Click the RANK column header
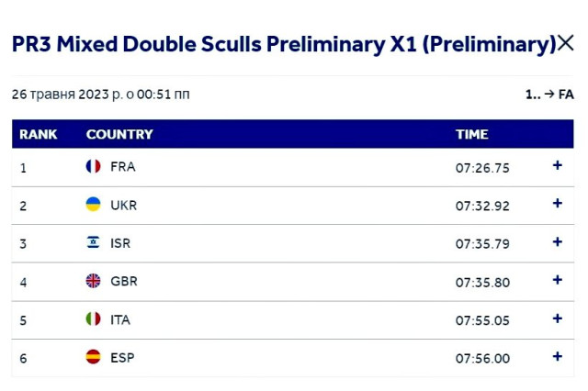Image resolution: width=588 pixels, height=391 pixels. (x=39, y=134)
